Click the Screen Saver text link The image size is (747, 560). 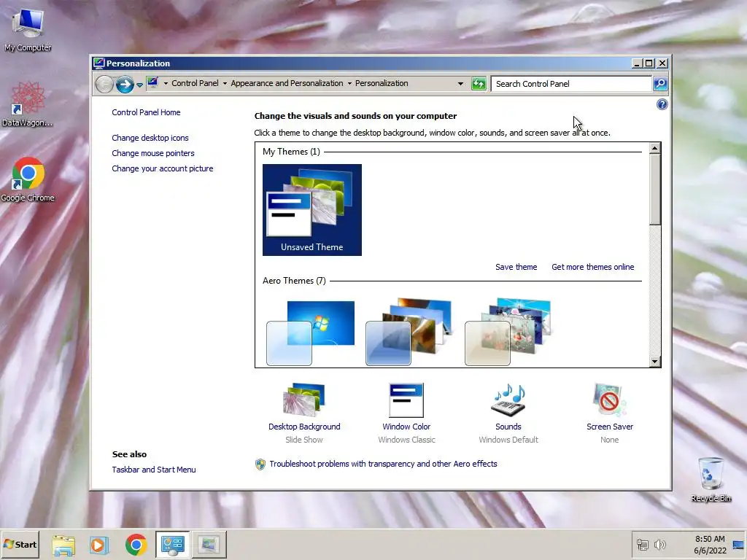[x=610, y=427]
